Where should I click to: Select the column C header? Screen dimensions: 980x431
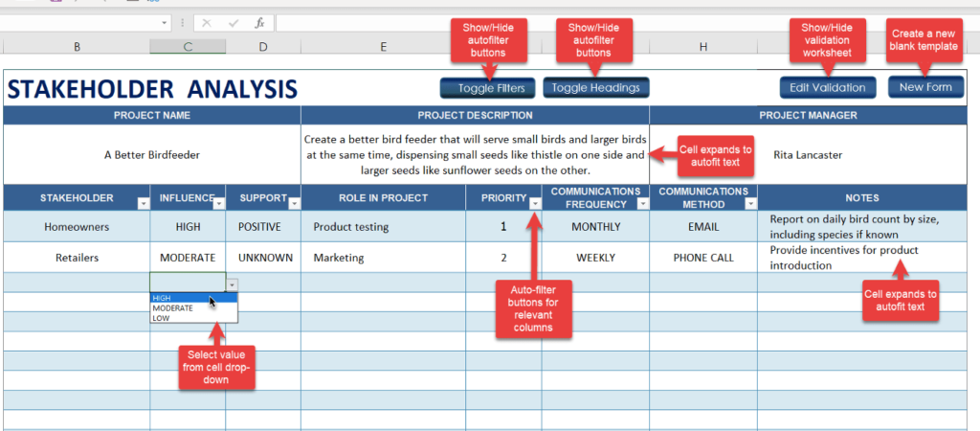tap(188, 47)
